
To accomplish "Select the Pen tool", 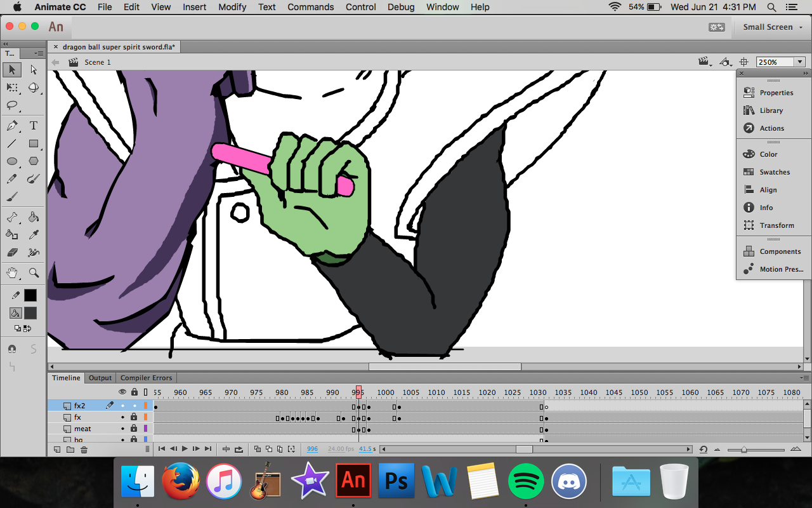I will point(11,126).
